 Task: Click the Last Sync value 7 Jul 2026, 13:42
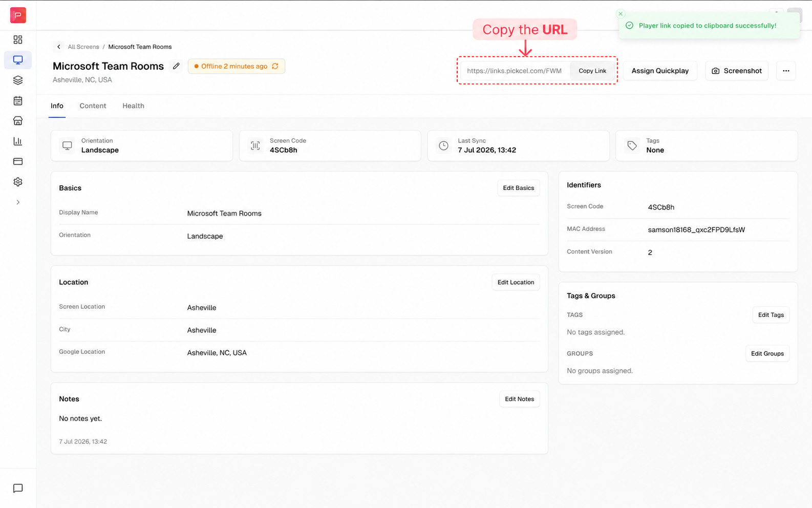487,150
